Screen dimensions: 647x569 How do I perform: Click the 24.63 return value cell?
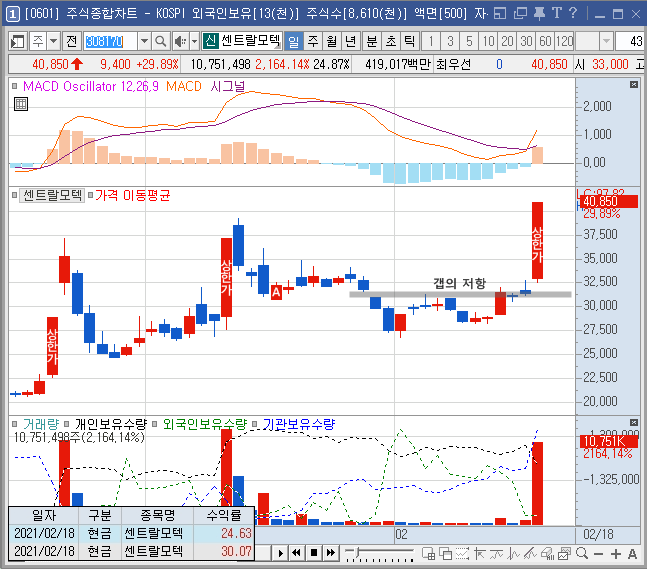224,533
